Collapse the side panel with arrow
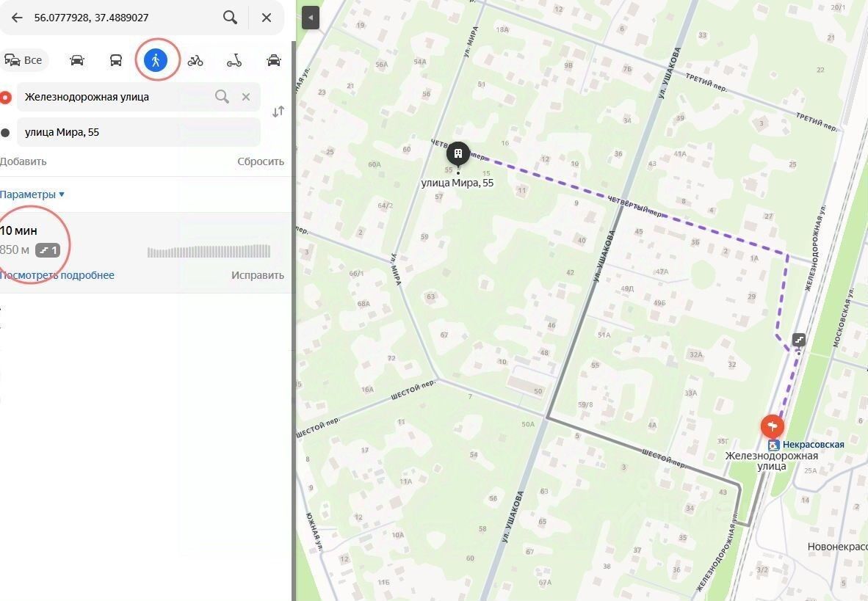 [311, 18]
